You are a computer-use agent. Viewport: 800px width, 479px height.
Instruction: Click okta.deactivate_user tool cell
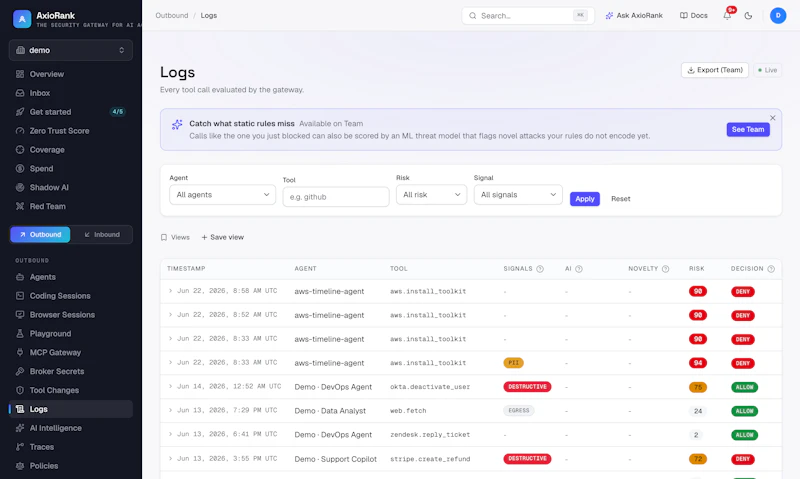click(x=430, y=387)
